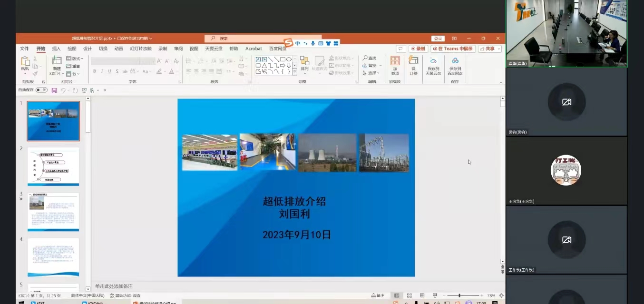Toggle Sogou Chinese/English (中) mode
The image size is (644, 304).
(298, 43)
